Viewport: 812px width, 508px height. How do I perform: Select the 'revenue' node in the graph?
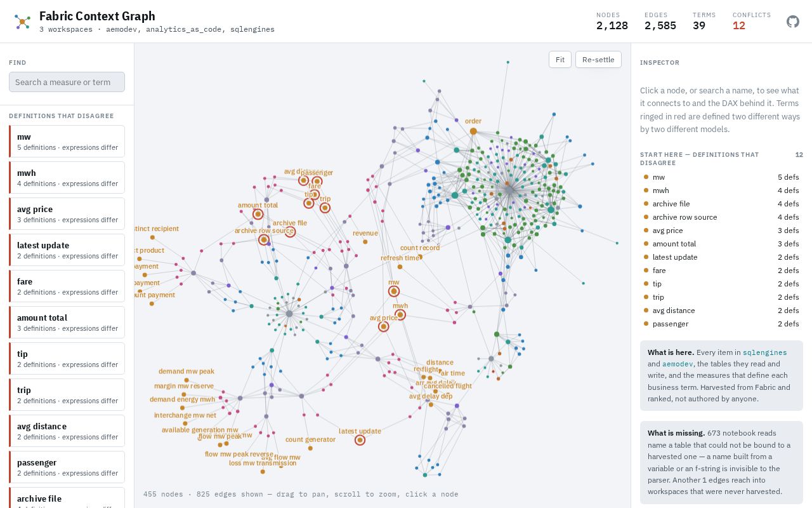365,242
